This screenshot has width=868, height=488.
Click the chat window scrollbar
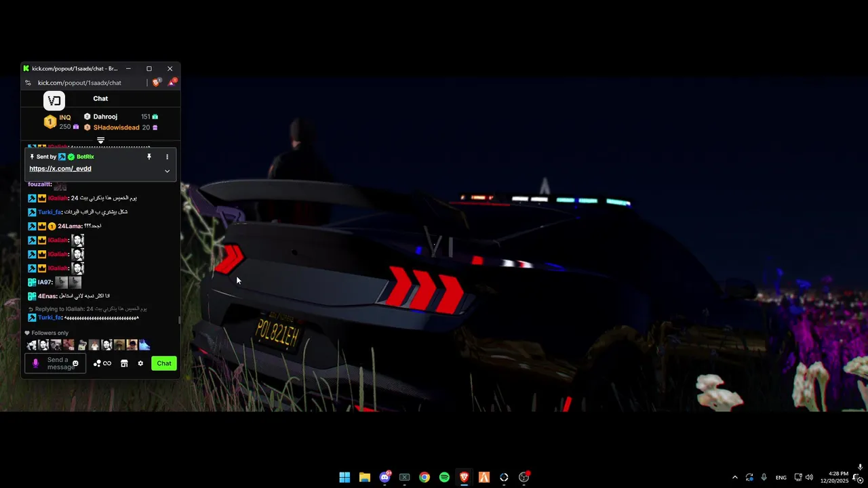click(179, 320)
